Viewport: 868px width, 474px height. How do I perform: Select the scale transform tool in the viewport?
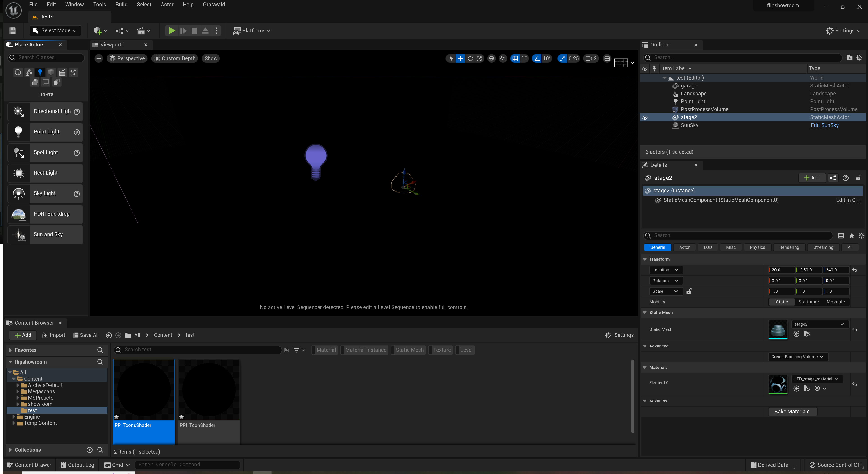click(x=480, y=59)
